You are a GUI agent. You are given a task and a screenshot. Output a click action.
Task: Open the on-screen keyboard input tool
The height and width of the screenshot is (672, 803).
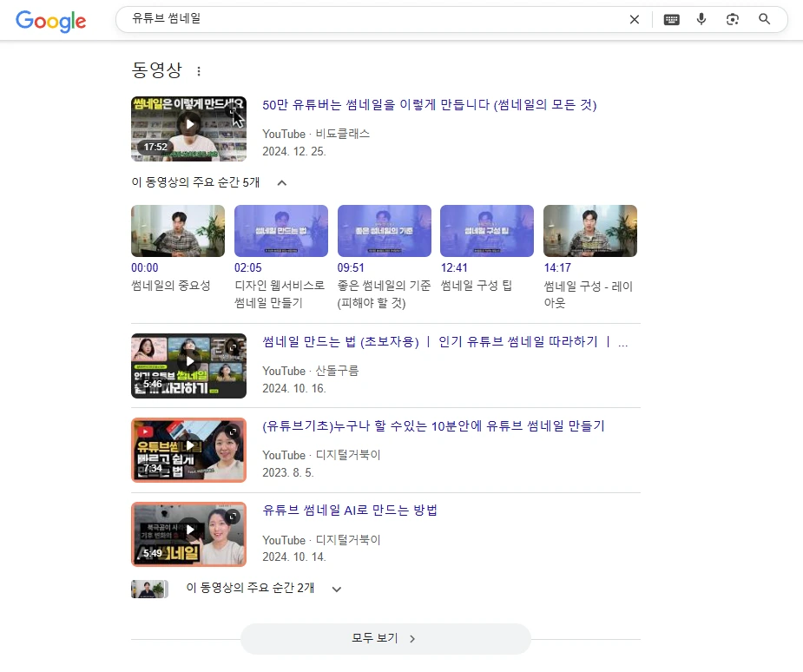pyautogui.click(x=671, y=19)
